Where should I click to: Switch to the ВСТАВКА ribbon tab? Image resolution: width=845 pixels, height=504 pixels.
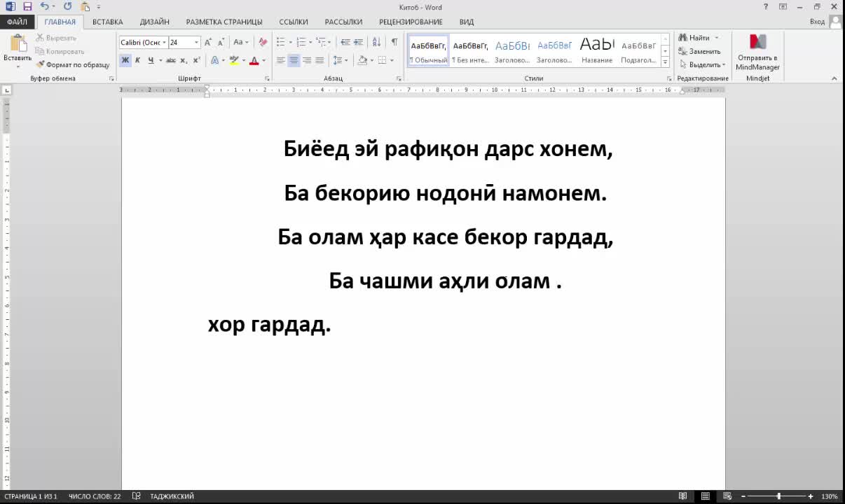(x=107, y=22)
